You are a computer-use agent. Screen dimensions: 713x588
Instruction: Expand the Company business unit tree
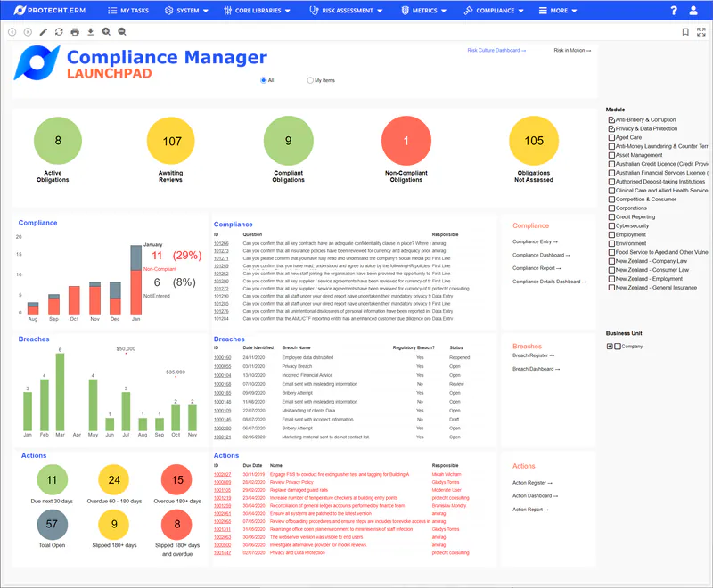[x=610, y=347]
